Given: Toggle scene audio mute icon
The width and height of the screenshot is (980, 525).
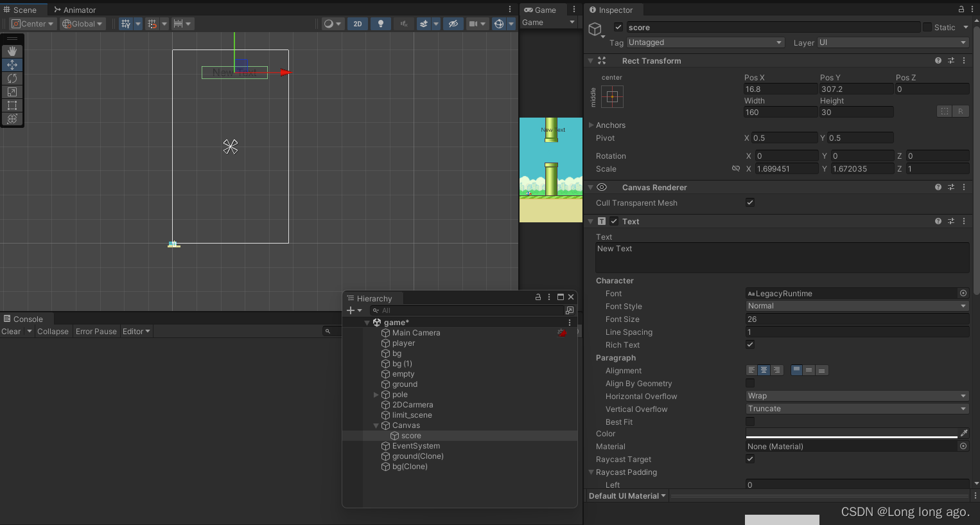Looking at the screenshot, I should [404, 24].
